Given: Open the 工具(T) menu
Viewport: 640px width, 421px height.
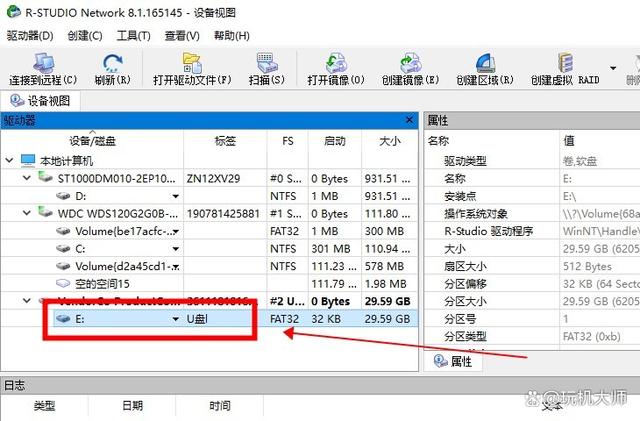Looking at the screenshot, I should pos(133,36).
